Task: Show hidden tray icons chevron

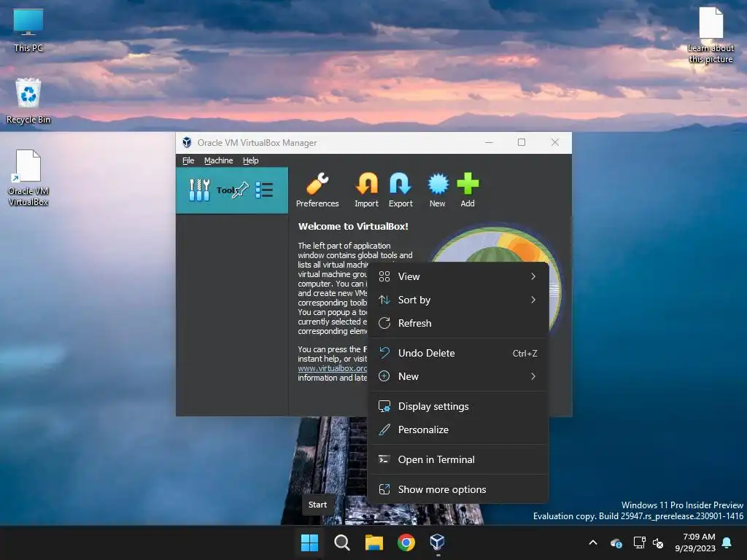Action: (x=593, y=542)
